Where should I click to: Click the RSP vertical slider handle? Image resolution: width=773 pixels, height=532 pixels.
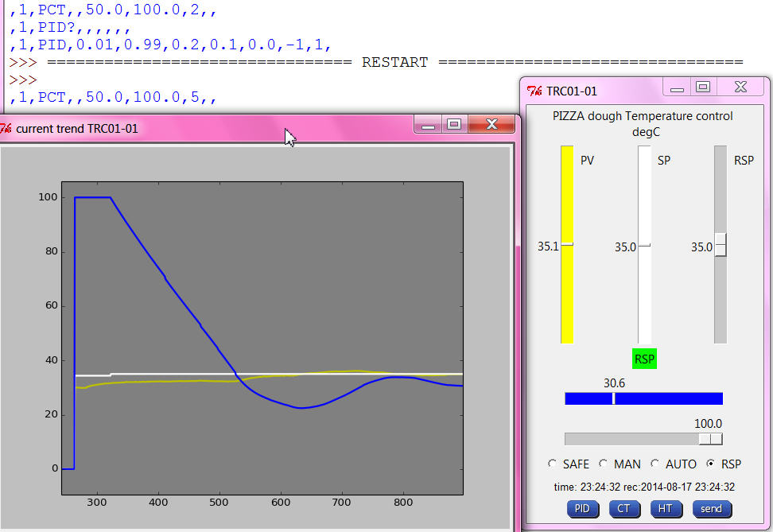(x=721, y=245)
